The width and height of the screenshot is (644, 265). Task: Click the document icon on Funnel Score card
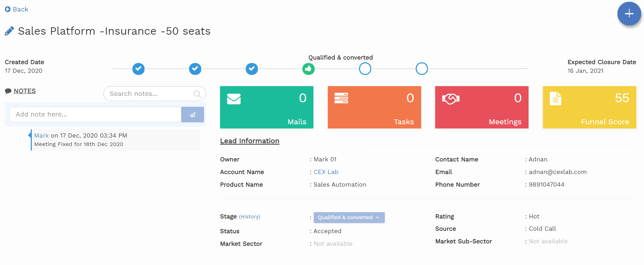point(555,98)
